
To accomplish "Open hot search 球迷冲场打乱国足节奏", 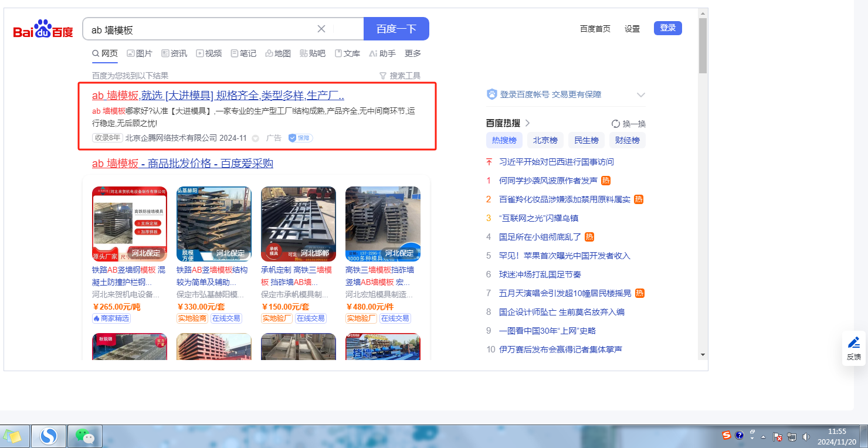I will (x=540, y=274).
